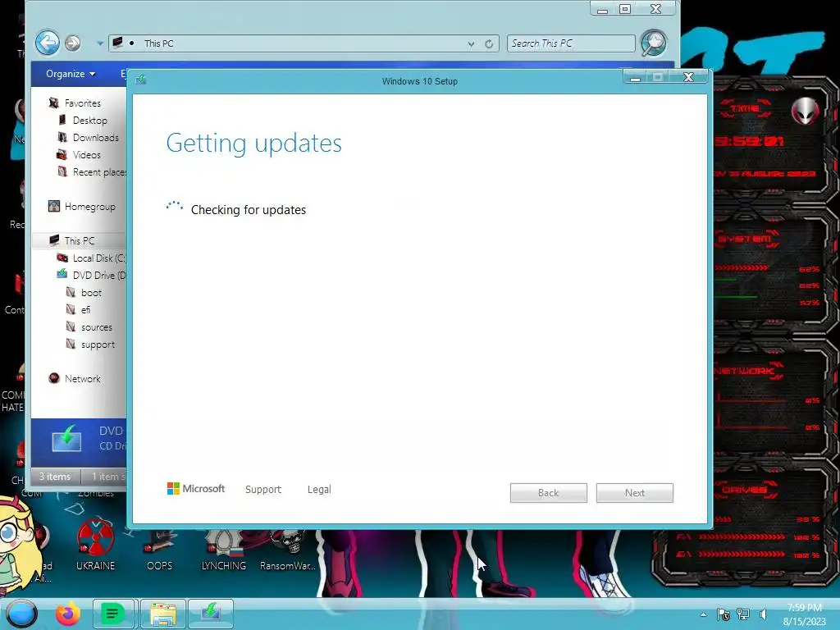Click the Microsoft logo in Setup
This screenshot has width=840, height=630.
click(195, 489)
